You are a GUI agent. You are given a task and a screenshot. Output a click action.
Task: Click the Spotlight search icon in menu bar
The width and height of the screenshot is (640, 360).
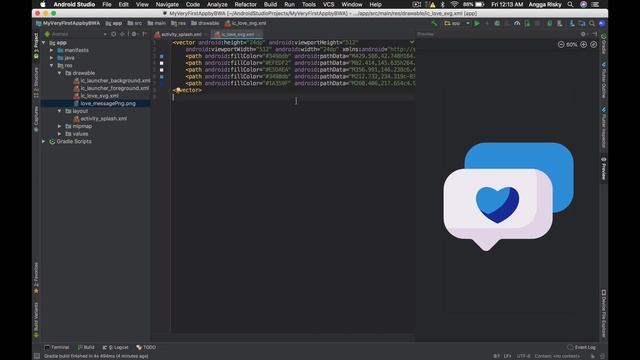(570, 4)
